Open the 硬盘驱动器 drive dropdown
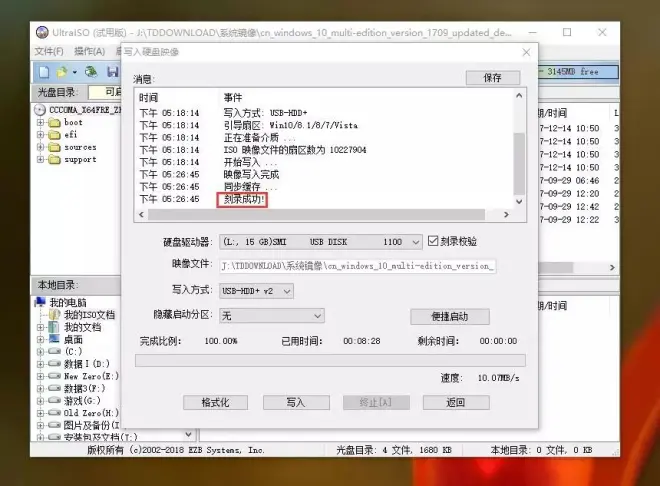660x486 pixels. [415, 242]
